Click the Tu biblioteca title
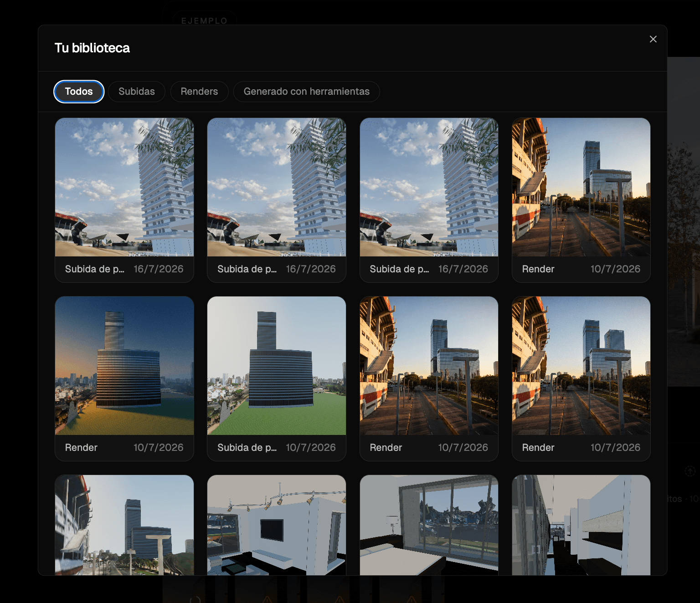700x603 pixels. coord(92,48)
